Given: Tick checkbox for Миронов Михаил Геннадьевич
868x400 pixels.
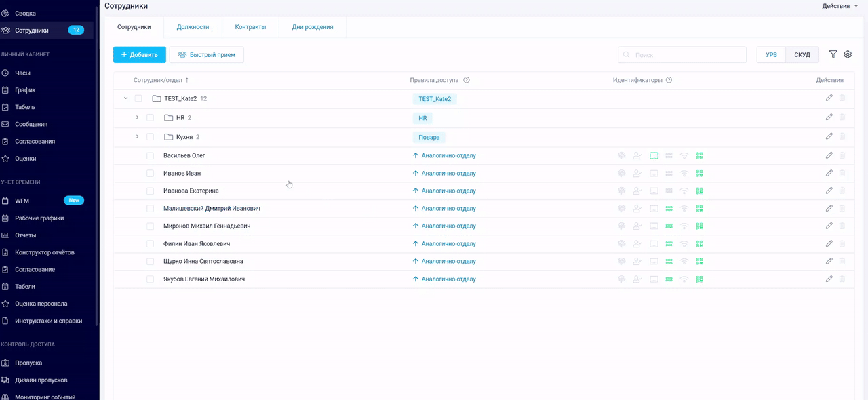Looking at the screenshot, I should [x=151, y=226].
